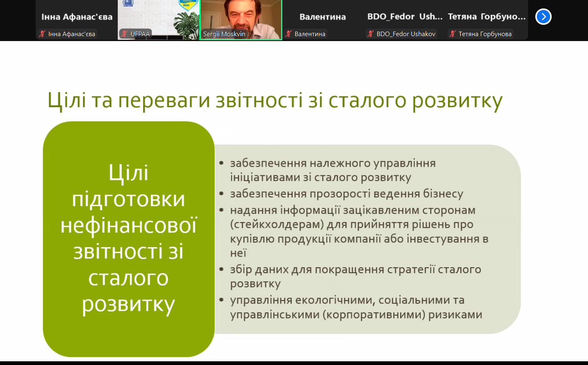Select the Валентина participant tile name

(323, 17)
